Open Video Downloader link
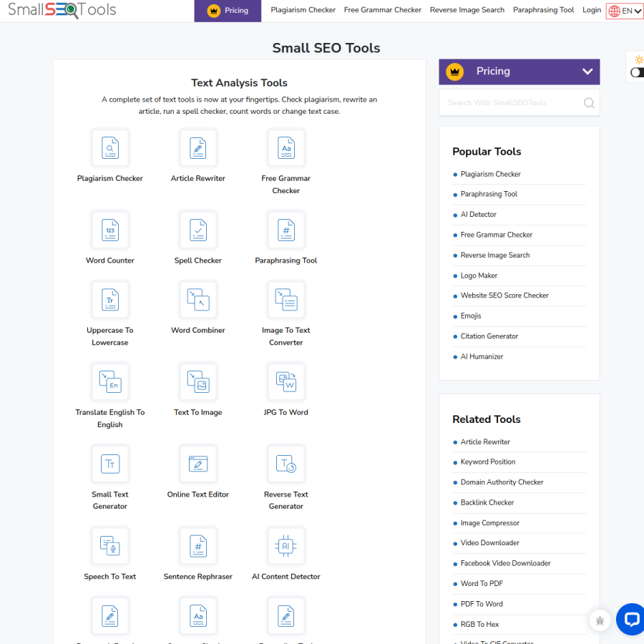 coord(489,542)
